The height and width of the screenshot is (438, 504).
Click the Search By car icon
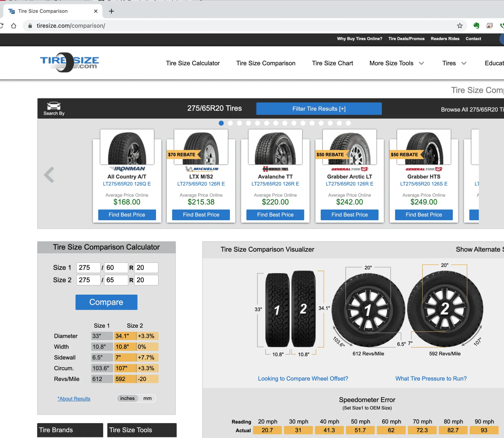[54, 109]
